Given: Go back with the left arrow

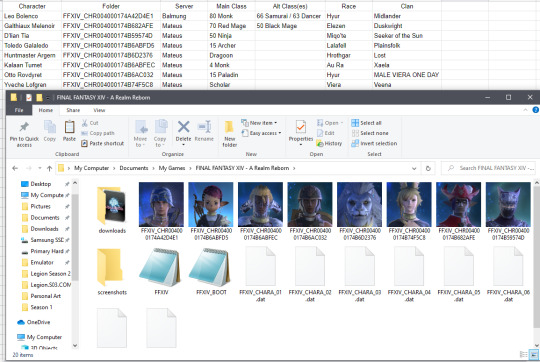Looking at the screenshot, I should pos(15,168).
